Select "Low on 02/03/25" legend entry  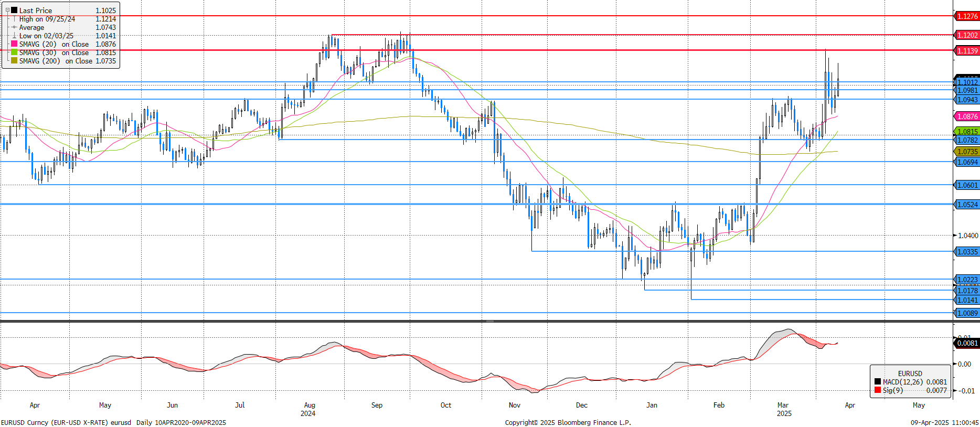tap(47, 36)
